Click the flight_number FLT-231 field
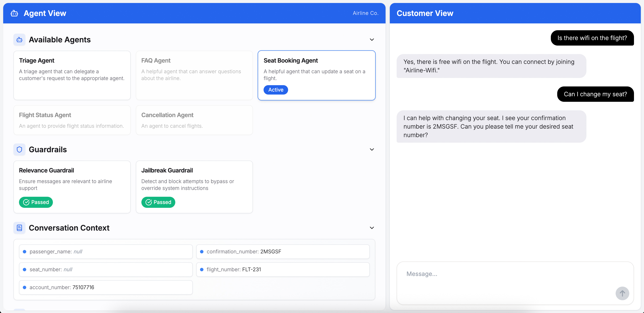This screenshot has height=313, width=644. (x=283, y=269)
